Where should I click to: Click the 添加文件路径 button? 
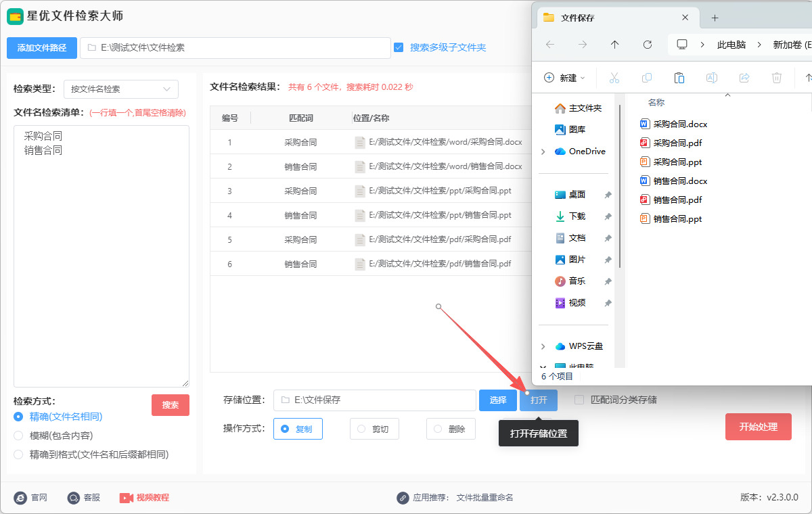(42, 48)
